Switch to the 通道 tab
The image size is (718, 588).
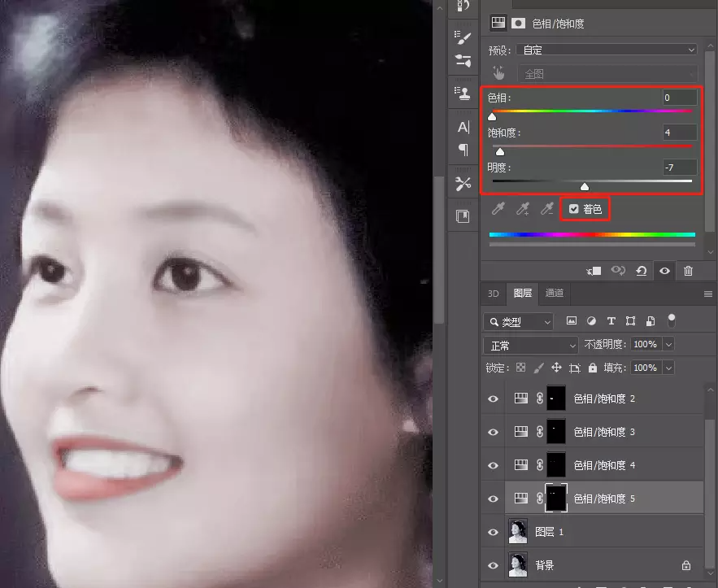pos(554,293)
